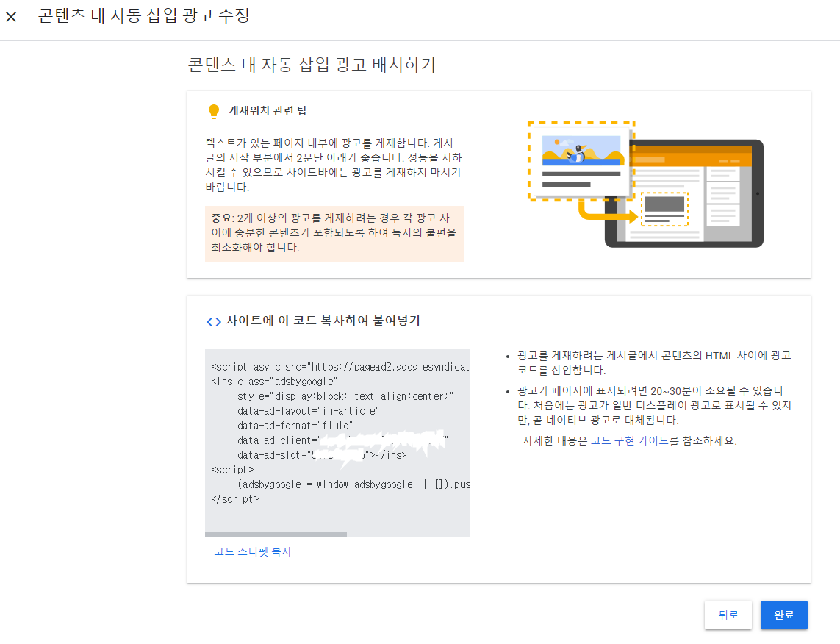Click the lightbulb tip icon

[x=214, y=111]
